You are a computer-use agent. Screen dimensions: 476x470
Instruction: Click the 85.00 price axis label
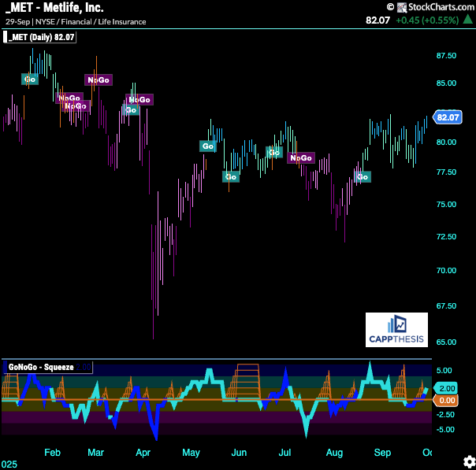click(x=446, y=83)
